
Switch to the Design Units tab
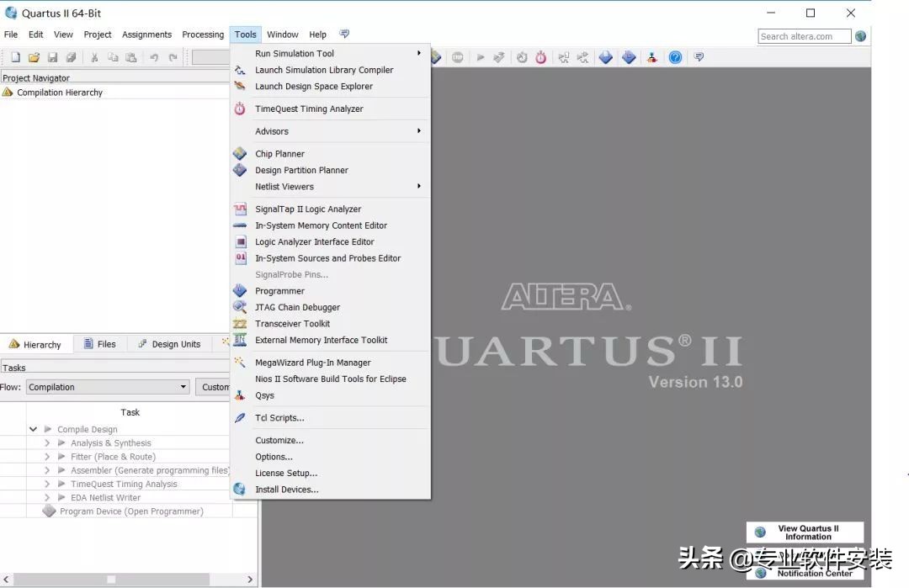(169, 344)
